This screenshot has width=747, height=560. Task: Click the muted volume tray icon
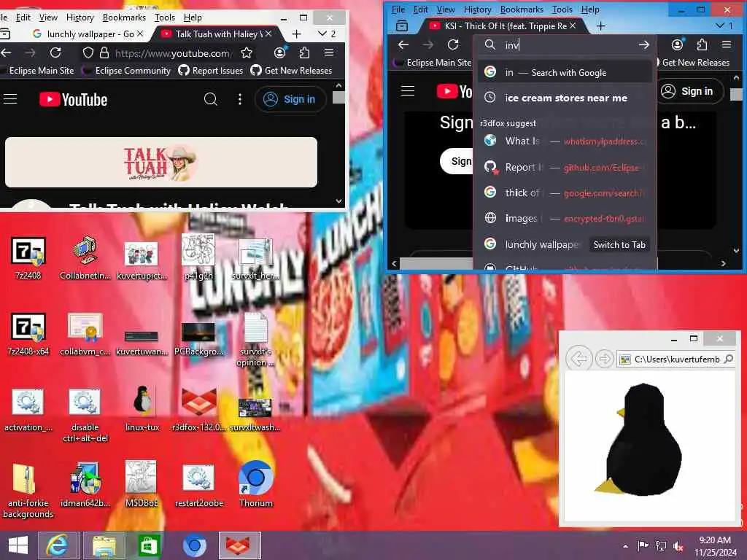[x=678, y=546]
